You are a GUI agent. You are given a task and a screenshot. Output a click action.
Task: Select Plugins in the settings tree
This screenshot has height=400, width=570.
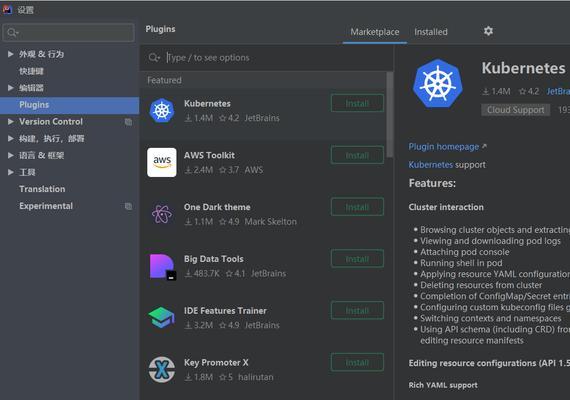pos(69,105)
